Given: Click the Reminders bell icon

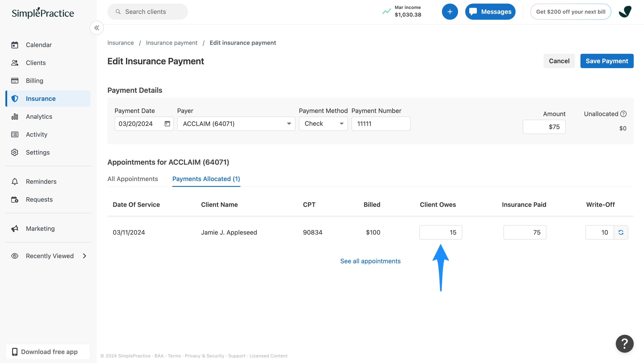Looking at the screenshot, I should pyautogui.click(x=15, y=181).
